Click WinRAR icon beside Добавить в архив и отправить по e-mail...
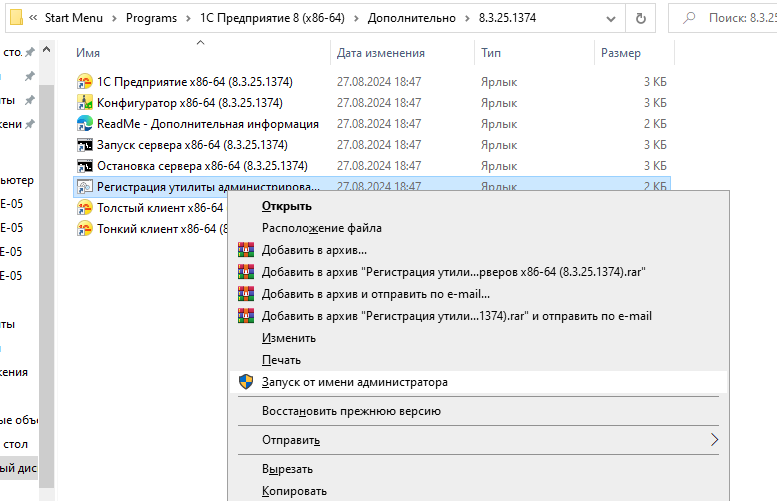777x501 pixels. pyautogui.click(x=246, y=294)
